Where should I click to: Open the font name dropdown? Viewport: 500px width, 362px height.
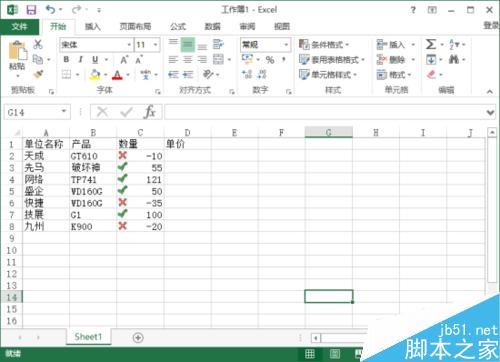[x=129, y=45]
